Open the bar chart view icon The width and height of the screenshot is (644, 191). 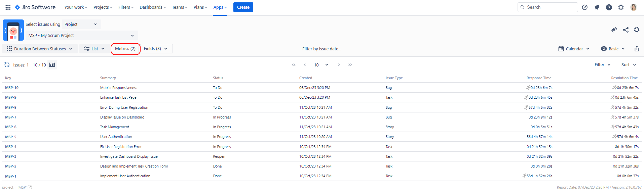(x=52, y=65)
